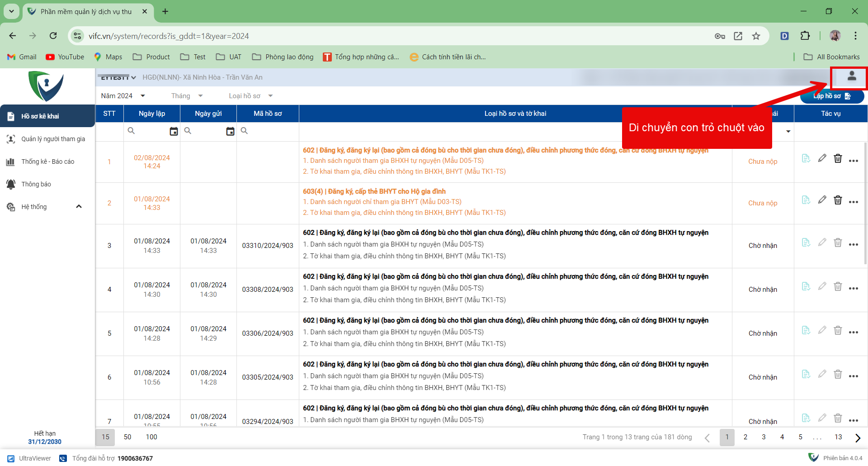Click the edit pencil icon in row 1
868x466 pixels.
point(822,158)
